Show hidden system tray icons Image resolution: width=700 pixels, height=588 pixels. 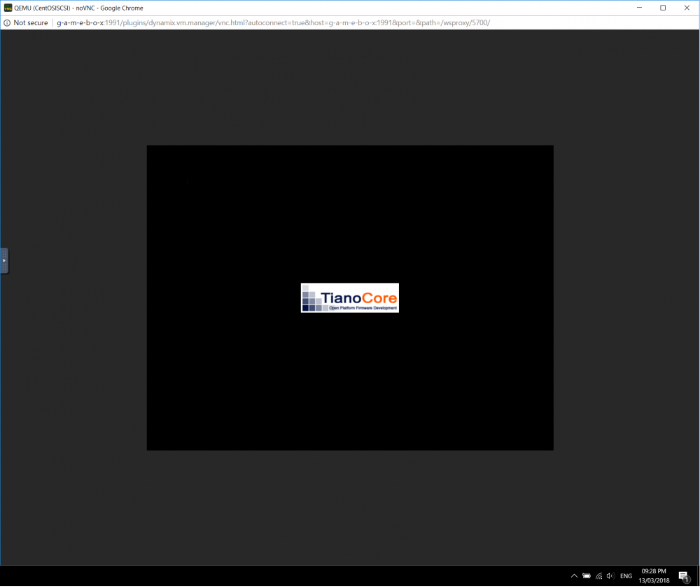point(574,576)
